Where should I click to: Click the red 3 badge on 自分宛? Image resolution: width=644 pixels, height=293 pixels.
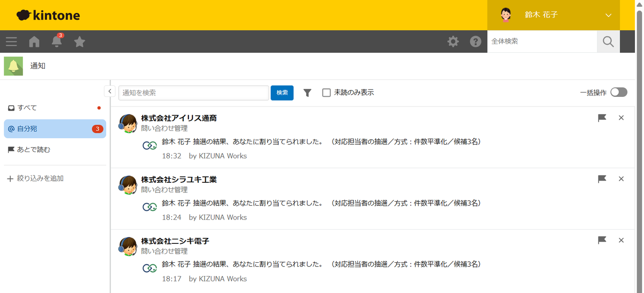[98, 129]
